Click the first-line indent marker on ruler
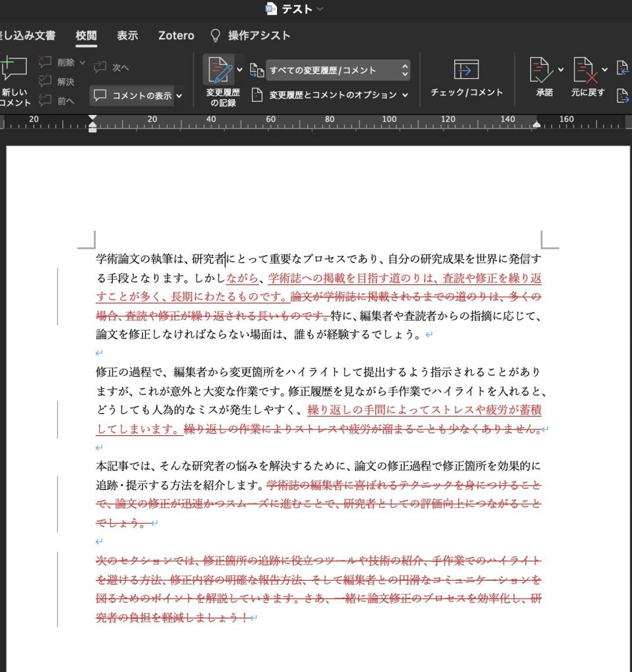 click(93, 118)
